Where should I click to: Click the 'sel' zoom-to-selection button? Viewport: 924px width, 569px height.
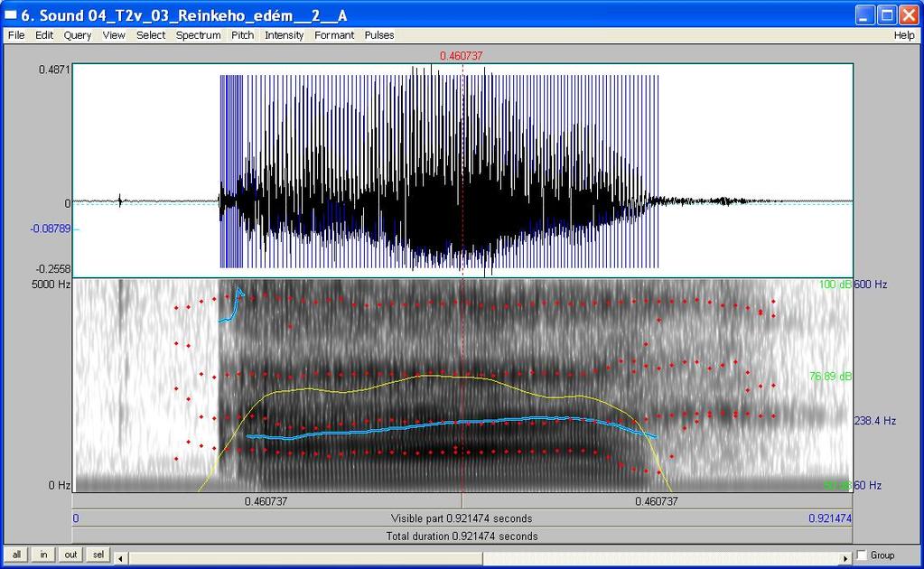[98, 555]
